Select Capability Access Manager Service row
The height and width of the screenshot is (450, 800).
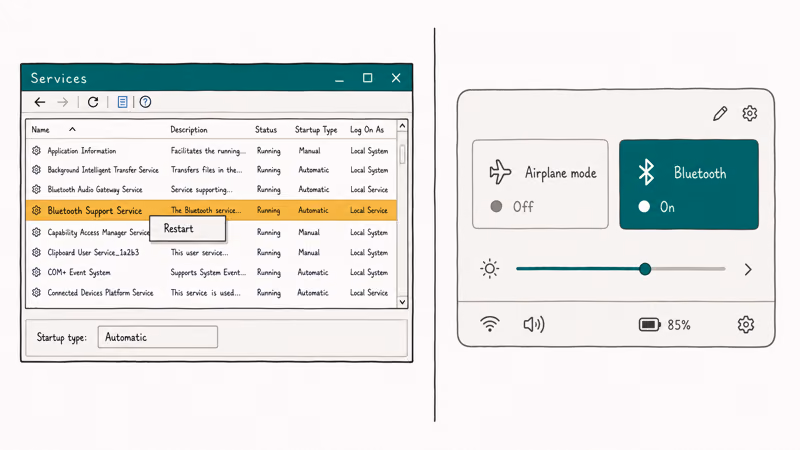(x=211, y=232)
